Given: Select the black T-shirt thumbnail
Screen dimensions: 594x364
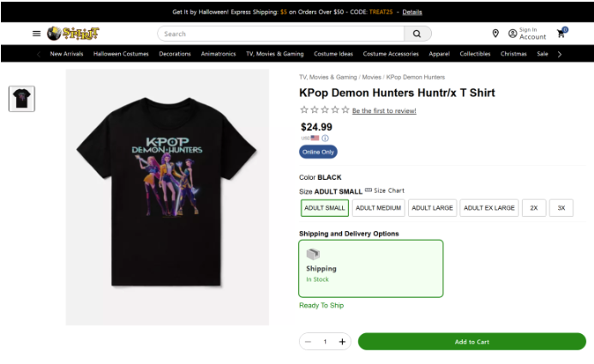Looking at the screenshot, I should pyautogui.click(x=22, y=98).
